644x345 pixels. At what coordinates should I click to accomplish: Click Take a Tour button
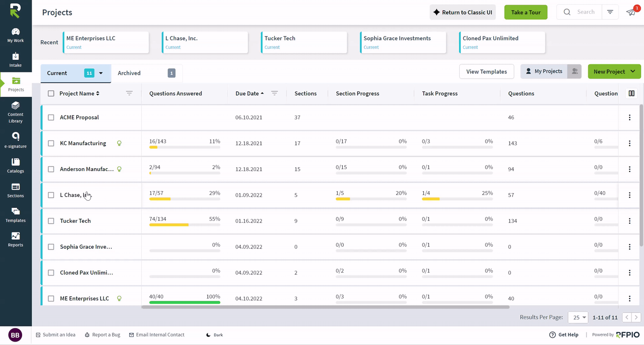[526, 12]
